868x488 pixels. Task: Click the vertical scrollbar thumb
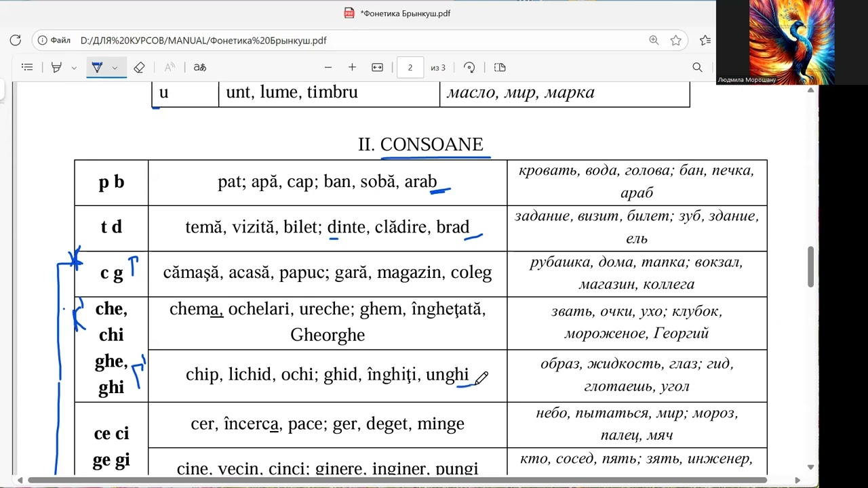pyautogui.click(x=811, y=267)
